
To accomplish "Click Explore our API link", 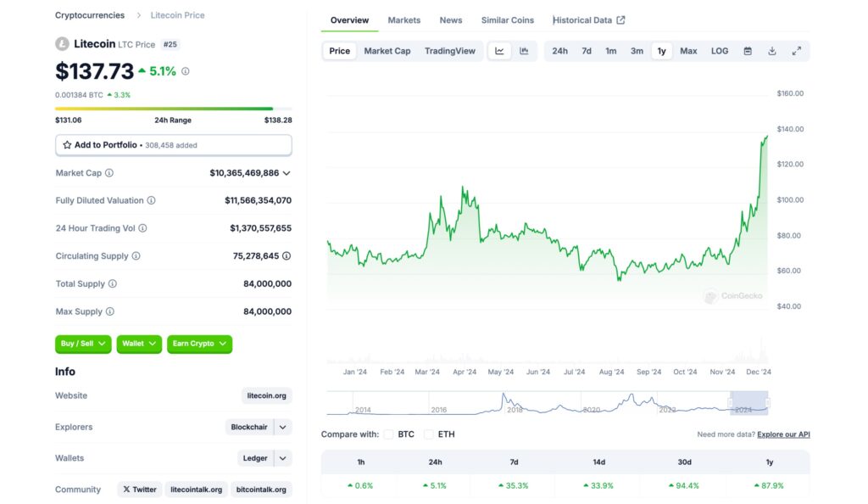I will pos(783,434).
